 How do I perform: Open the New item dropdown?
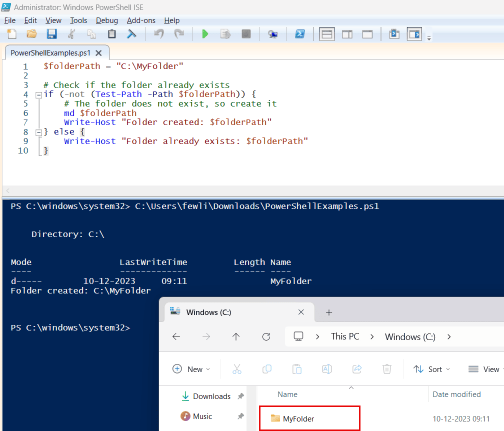click(191, 369)
